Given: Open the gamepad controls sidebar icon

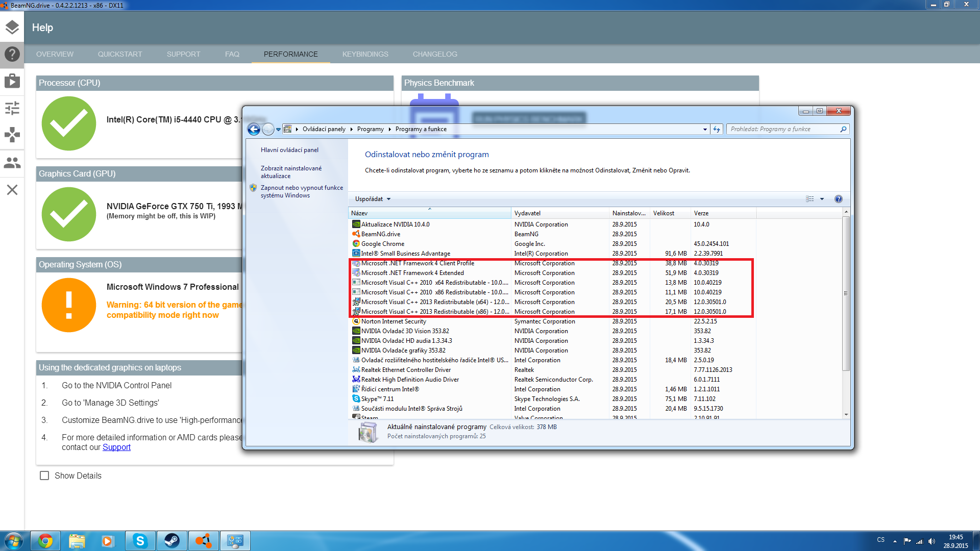Looking at the screenshot, I should 12,135.
